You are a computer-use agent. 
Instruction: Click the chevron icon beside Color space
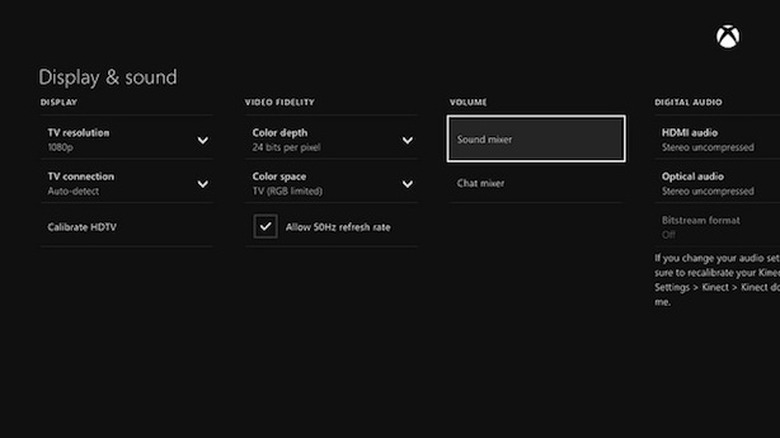point(407,184)
